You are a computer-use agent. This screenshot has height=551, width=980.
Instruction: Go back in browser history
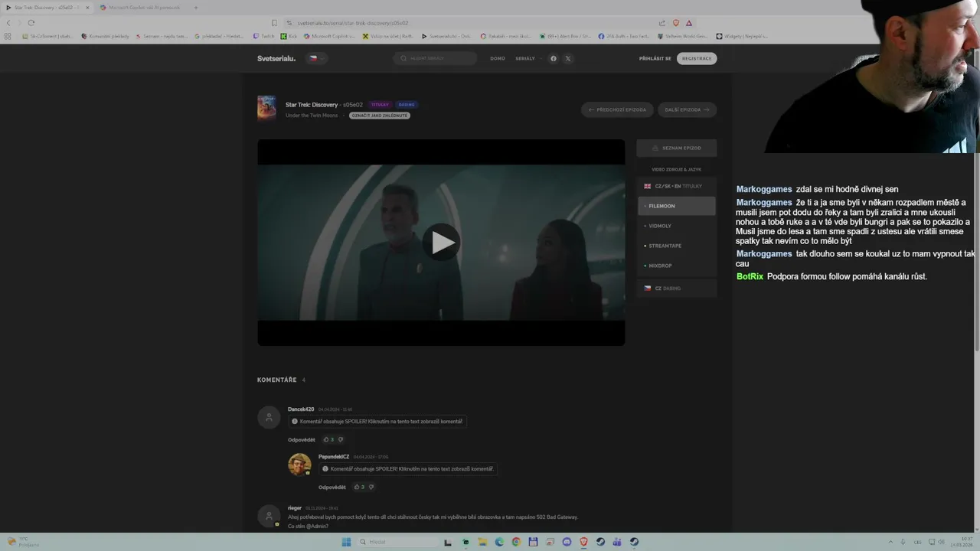8,23
